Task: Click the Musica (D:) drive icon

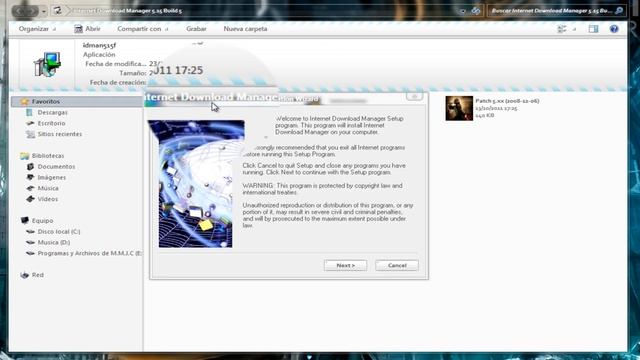Action: 30,242
